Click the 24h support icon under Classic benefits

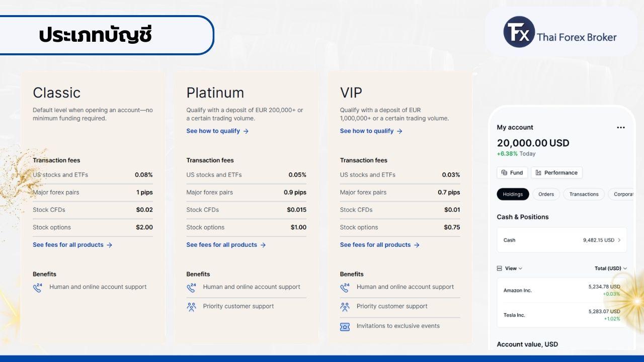(38, 288)
